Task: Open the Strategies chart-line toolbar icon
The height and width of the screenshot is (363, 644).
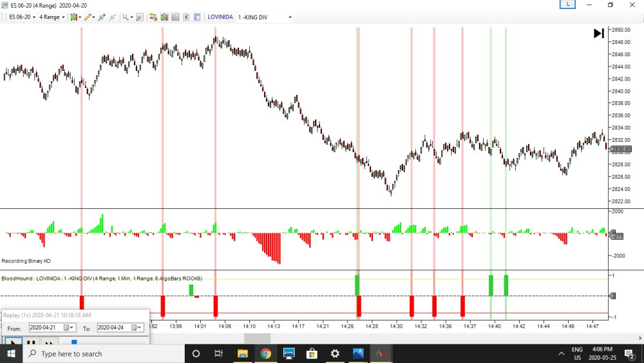Action: (175, 17)
